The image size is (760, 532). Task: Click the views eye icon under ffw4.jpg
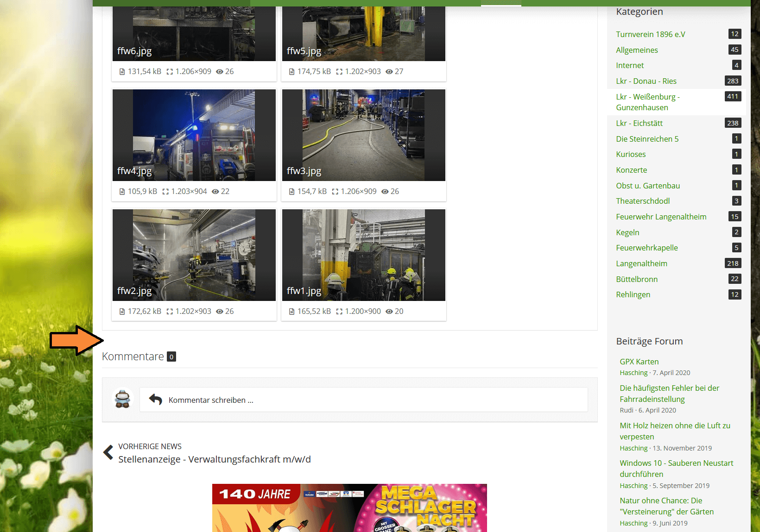[x=215, y=192]
